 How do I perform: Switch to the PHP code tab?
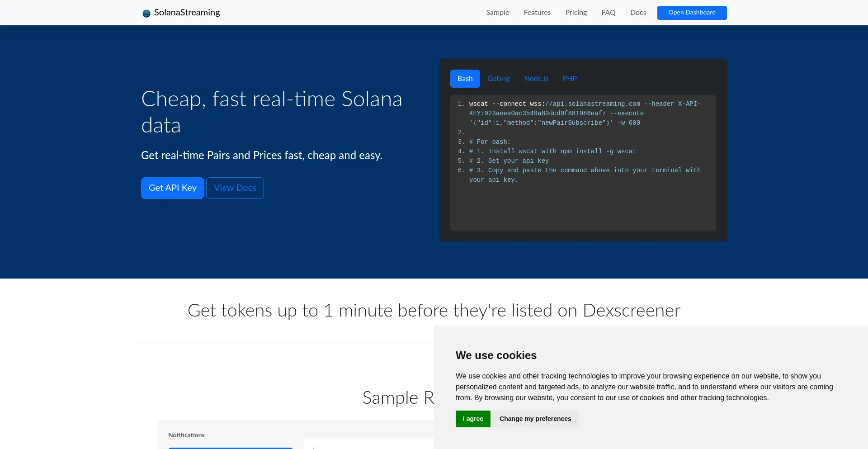point(570,79)
